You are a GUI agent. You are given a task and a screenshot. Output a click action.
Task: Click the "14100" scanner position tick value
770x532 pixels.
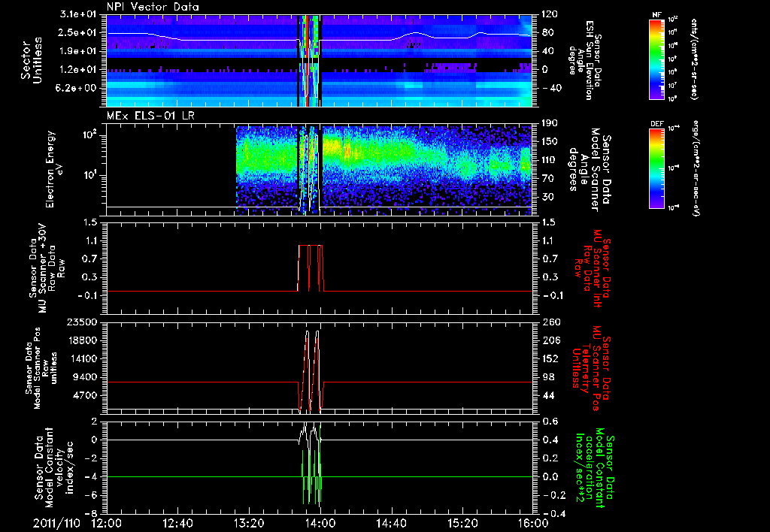coord(81,358)
